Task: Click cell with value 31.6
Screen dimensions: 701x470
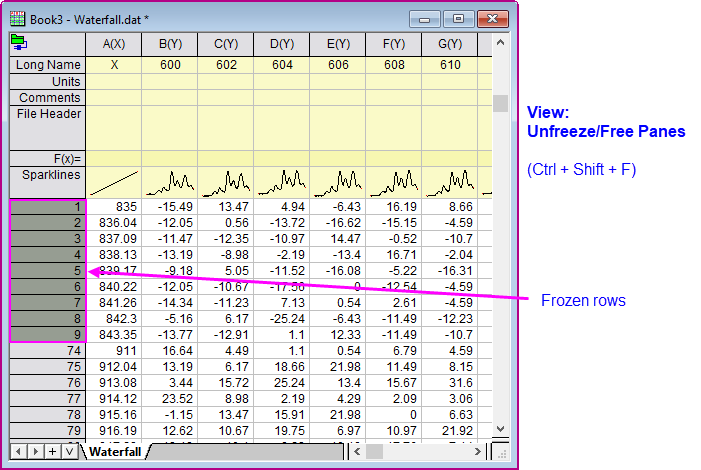Action: tap(449, 383)
